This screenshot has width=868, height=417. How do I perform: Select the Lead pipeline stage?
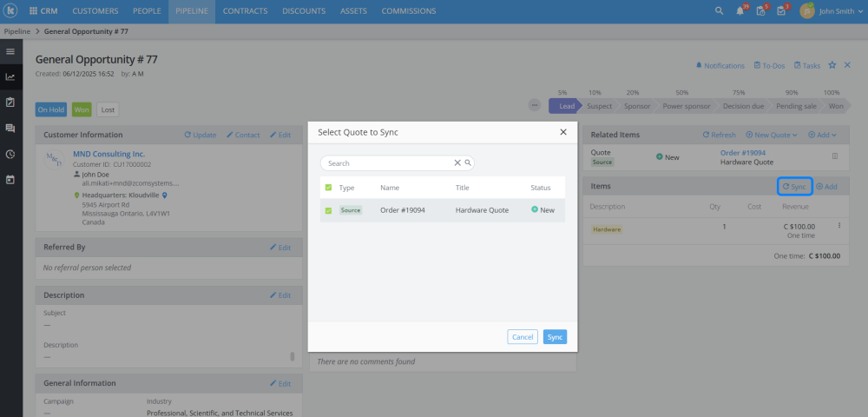[x=563, y=106]
